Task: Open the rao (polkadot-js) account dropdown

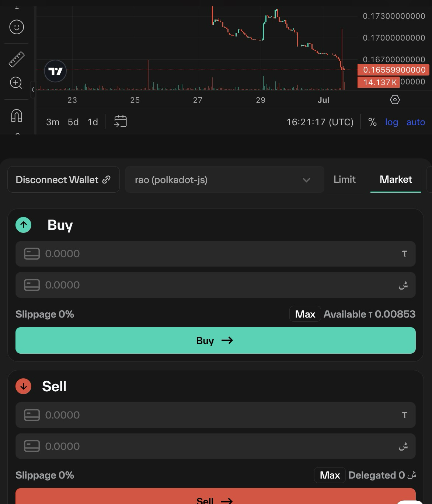Action: [225, 179]
